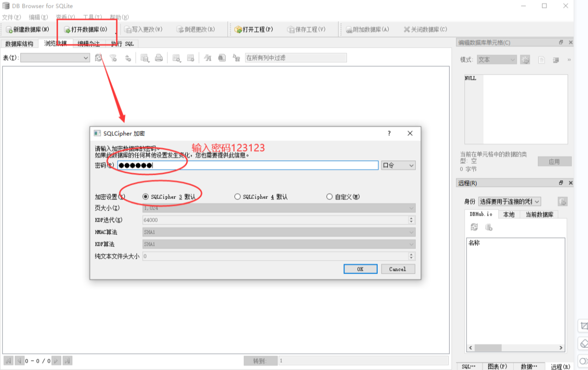Open the 文件(F) menu
This screenshot has height=370, width=588.
tap(12, 17)
